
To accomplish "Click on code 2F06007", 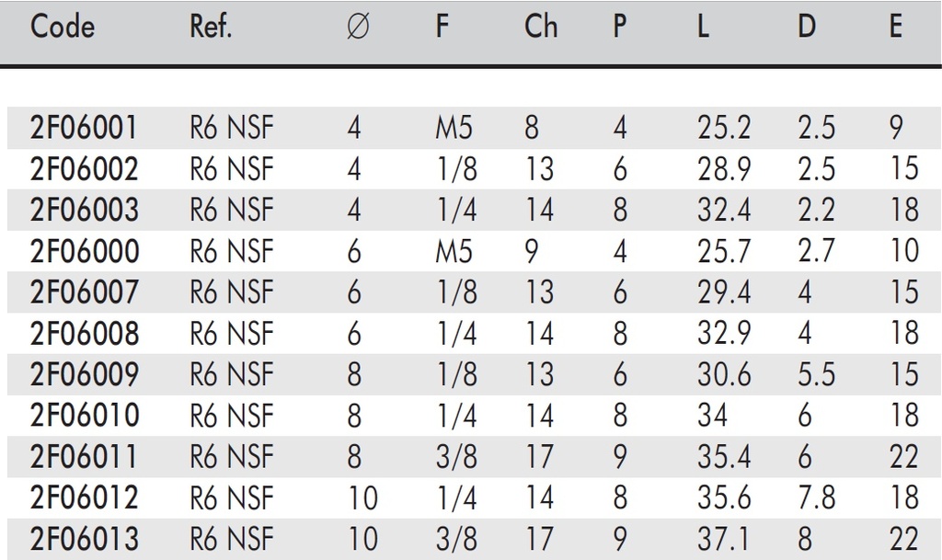I will tap(85, 291).
